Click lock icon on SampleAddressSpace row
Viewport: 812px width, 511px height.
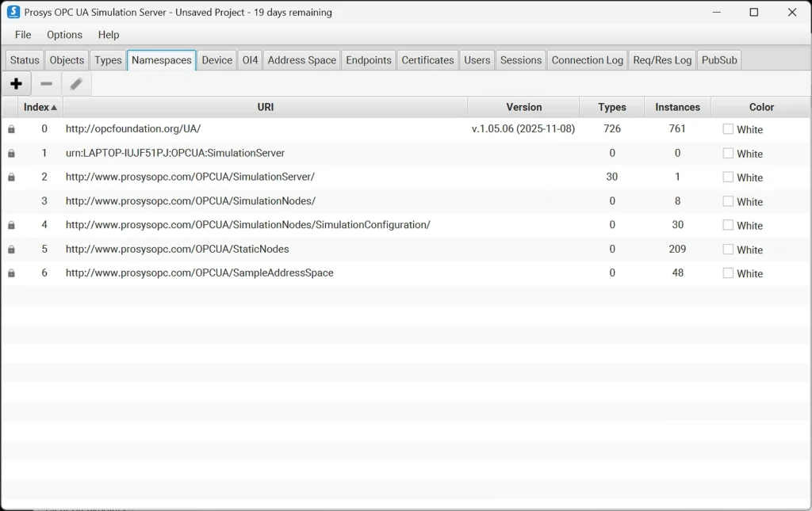pos(11,273)
